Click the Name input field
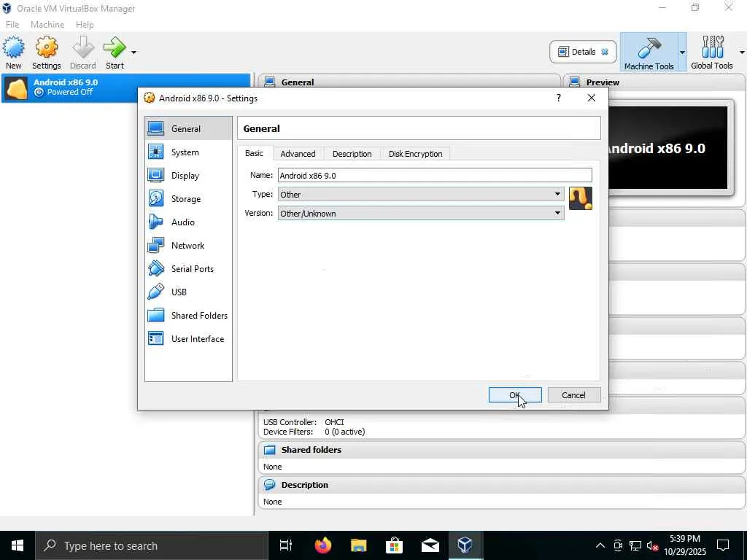The height and width of the screenshot is (560, 747). 435,175
